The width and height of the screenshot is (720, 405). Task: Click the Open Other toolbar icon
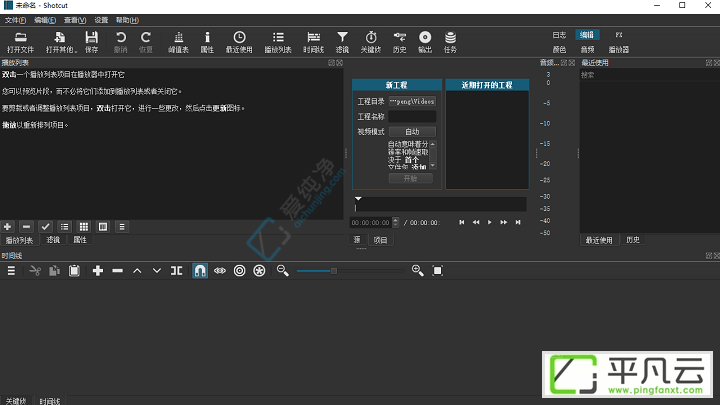pos(61,42)
